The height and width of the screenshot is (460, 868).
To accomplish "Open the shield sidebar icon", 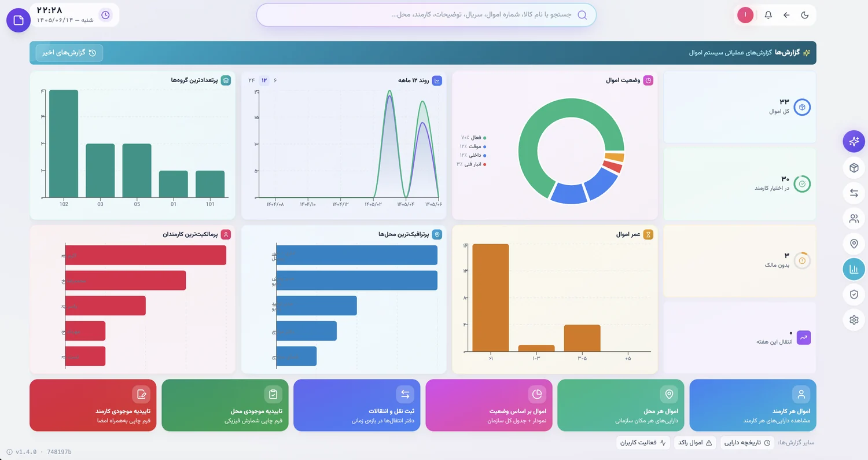I will click(854, 295).
